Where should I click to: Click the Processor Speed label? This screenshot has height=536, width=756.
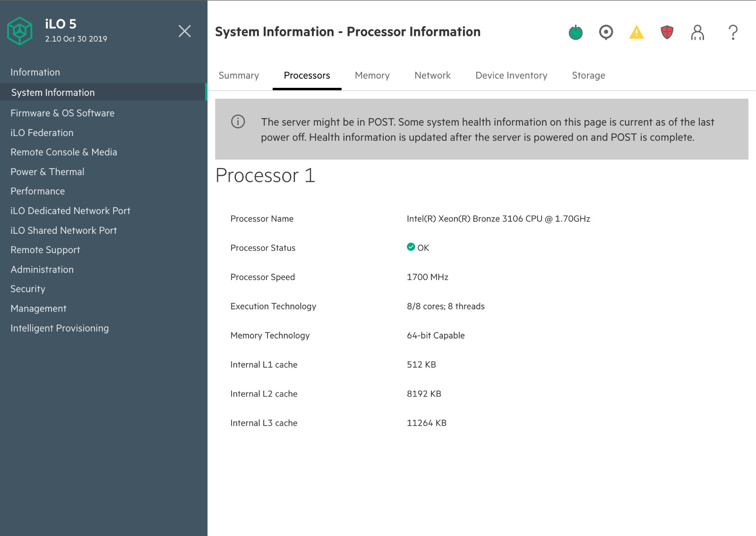coord(262,277)
